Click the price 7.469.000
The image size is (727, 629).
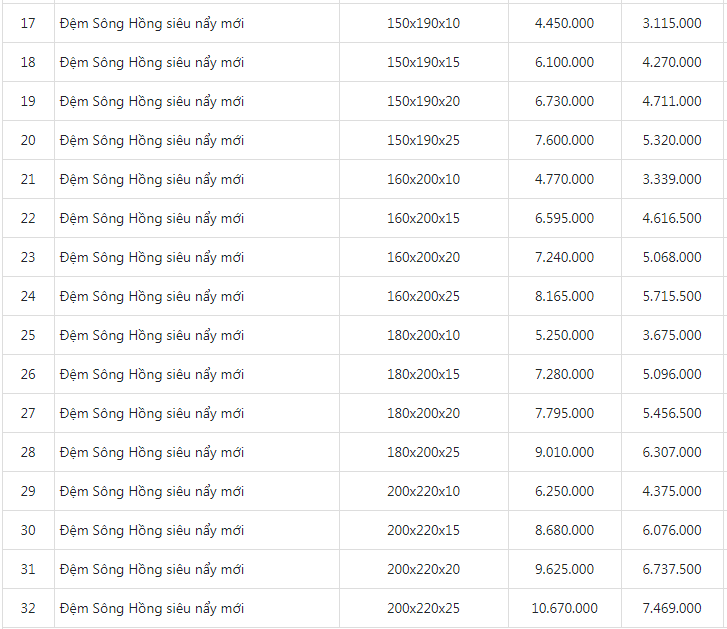[x=672, y=608]
